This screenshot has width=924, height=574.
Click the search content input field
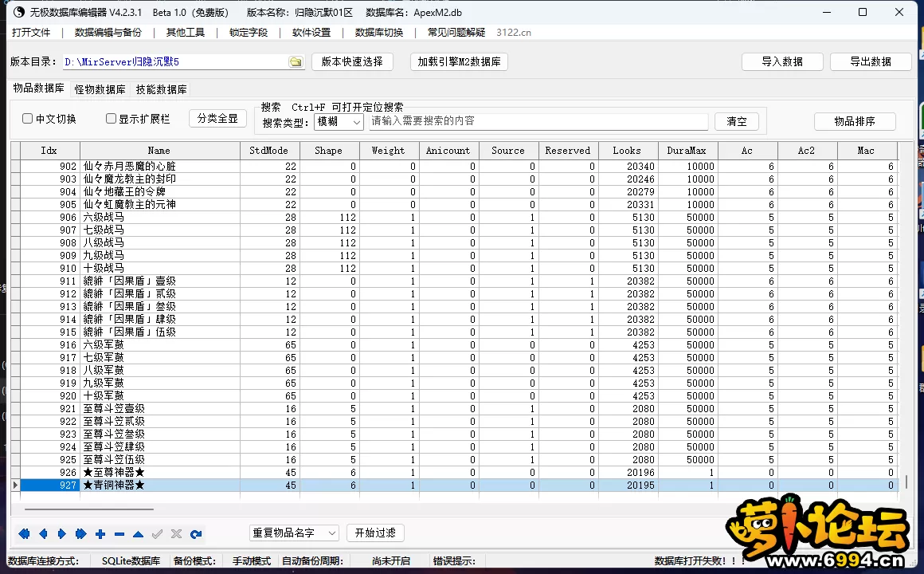click(538, 121)
